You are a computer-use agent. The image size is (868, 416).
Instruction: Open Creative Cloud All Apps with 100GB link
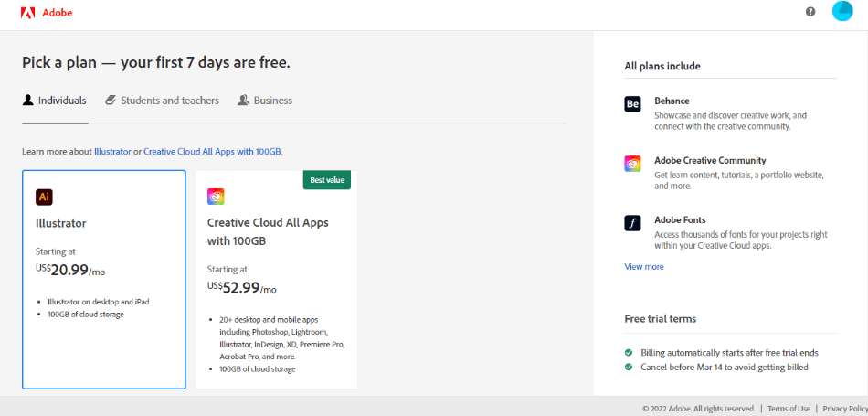point(212,151)
